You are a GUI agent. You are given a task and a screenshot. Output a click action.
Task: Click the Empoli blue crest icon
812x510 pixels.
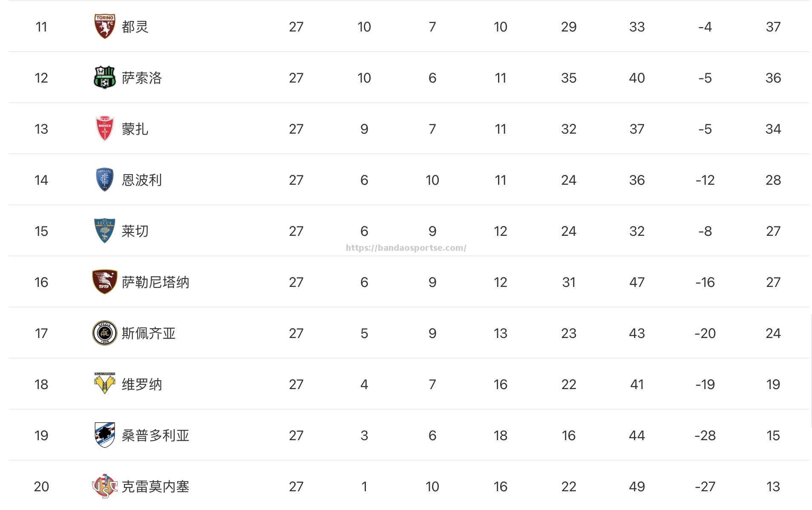click(104, 180)
